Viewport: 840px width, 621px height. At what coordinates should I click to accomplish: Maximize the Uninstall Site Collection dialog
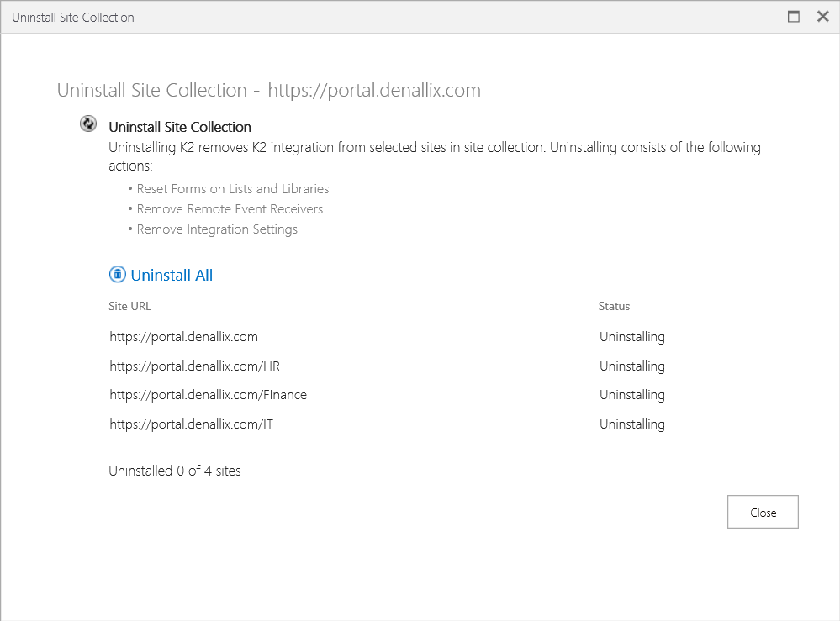(x=793, y=17)
